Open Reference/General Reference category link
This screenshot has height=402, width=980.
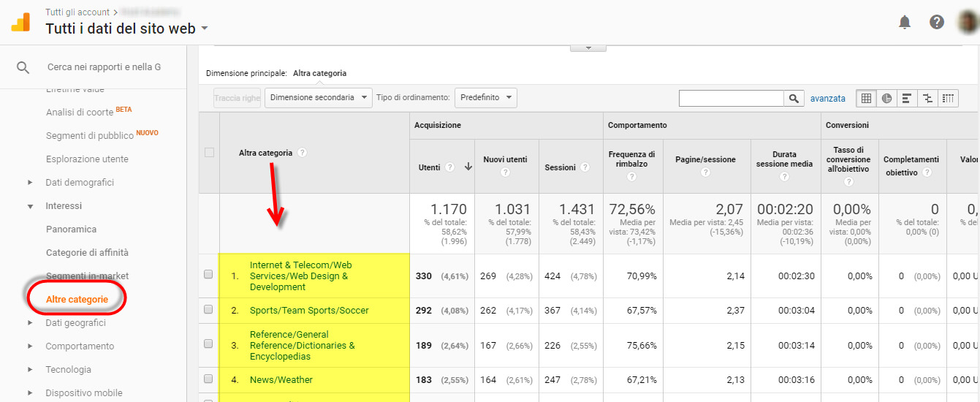(x=302, y=345)
